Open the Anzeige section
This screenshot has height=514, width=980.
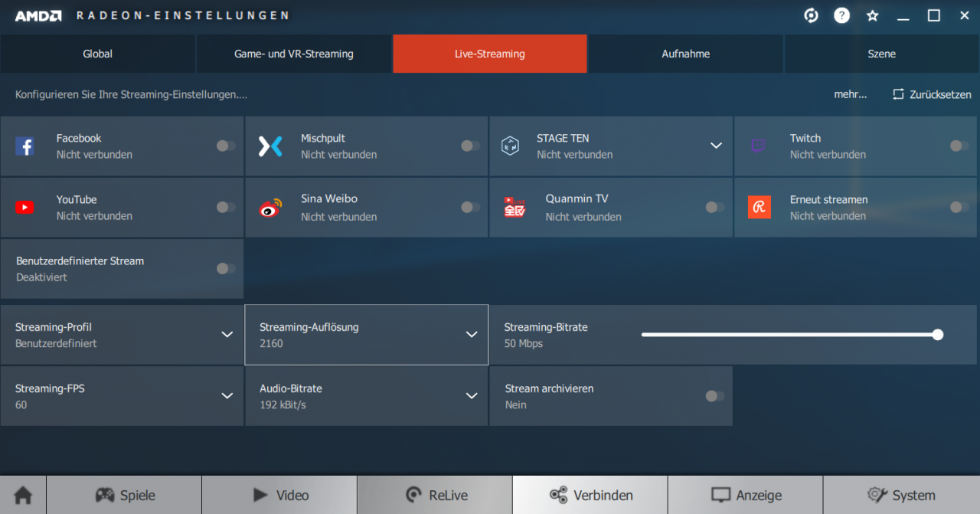746,495
